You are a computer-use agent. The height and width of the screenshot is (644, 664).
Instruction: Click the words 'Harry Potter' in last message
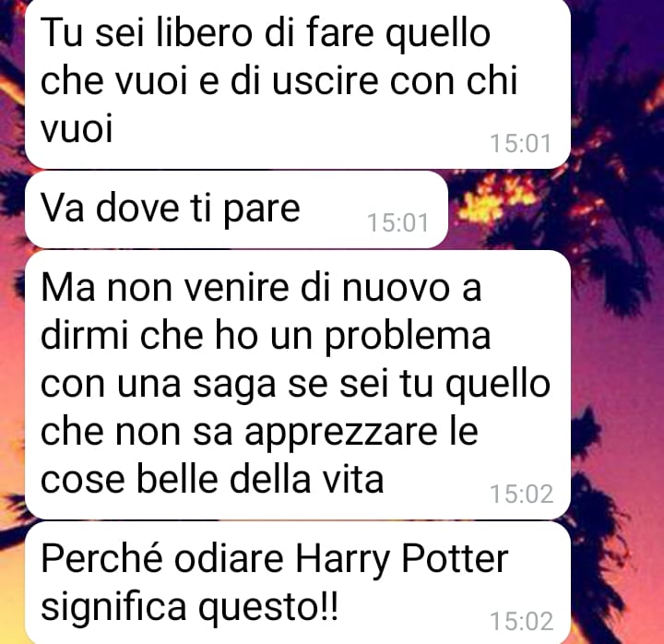[401, 561]
